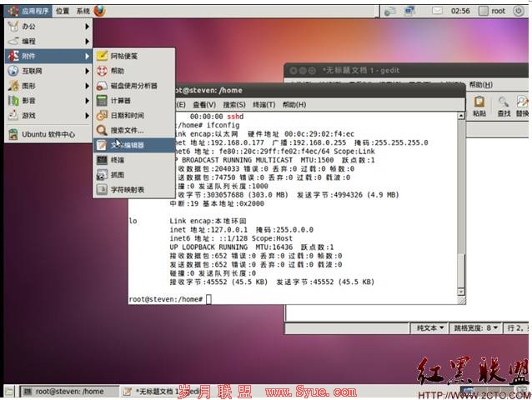532x400 pixels.
Task: Expand the 编程 programming submenu
Action: [48, 41]
